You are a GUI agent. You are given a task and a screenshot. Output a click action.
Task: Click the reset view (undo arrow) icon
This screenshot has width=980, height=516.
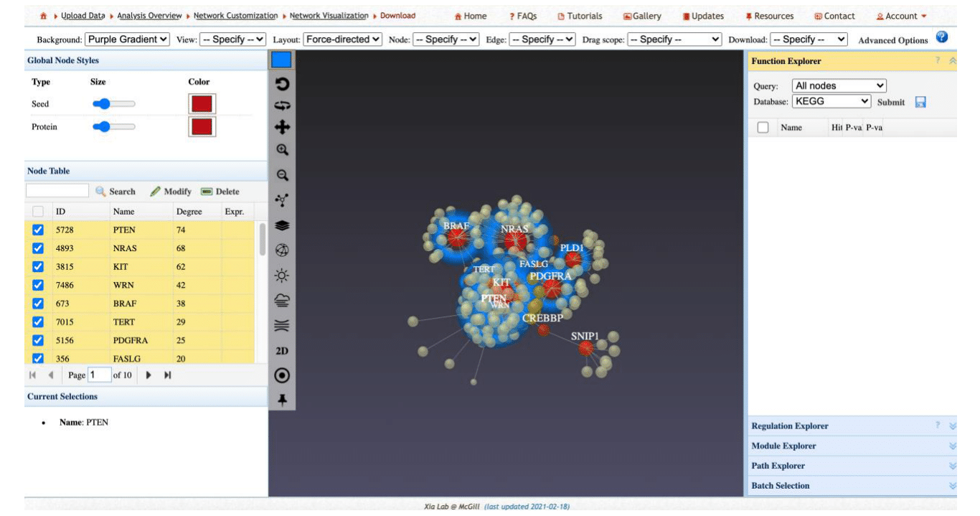282,84
